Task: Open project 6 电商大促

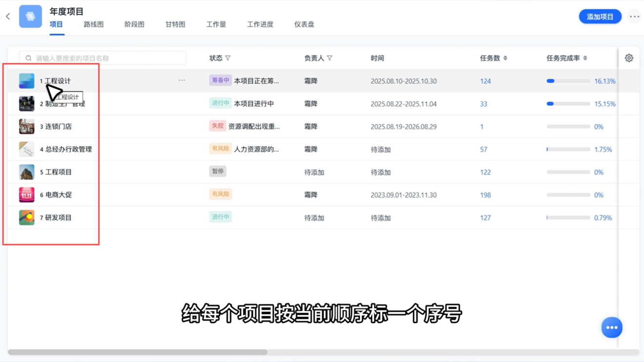Action: click(56, 194)
